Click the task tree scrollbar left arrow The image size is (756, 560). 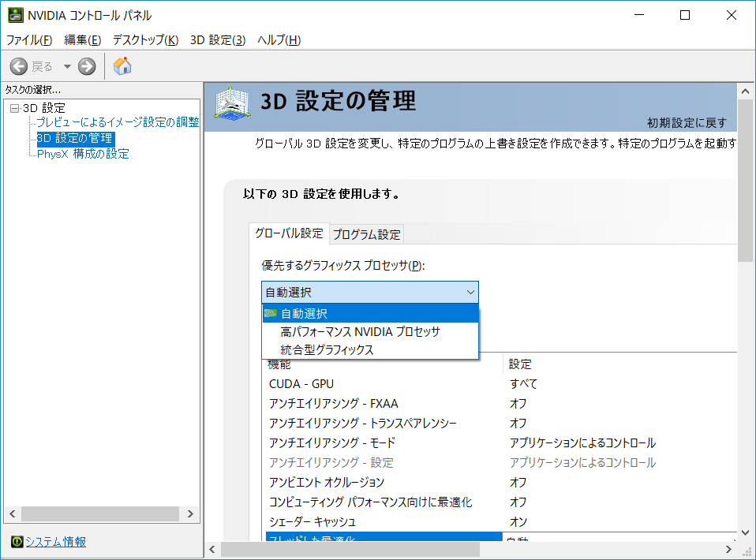click(13, 513)
